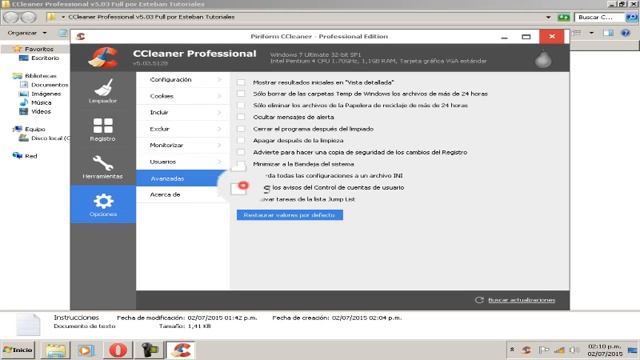Open the Organizar dropdown in Explorer
The width and height of the screenshot is (640, 360).
27,33
